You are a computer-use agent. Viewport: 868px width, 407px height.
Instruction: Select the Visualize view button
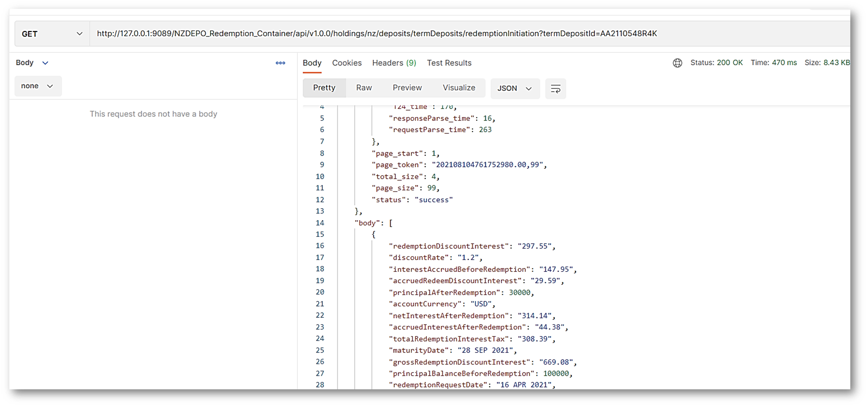pos(458,88)
